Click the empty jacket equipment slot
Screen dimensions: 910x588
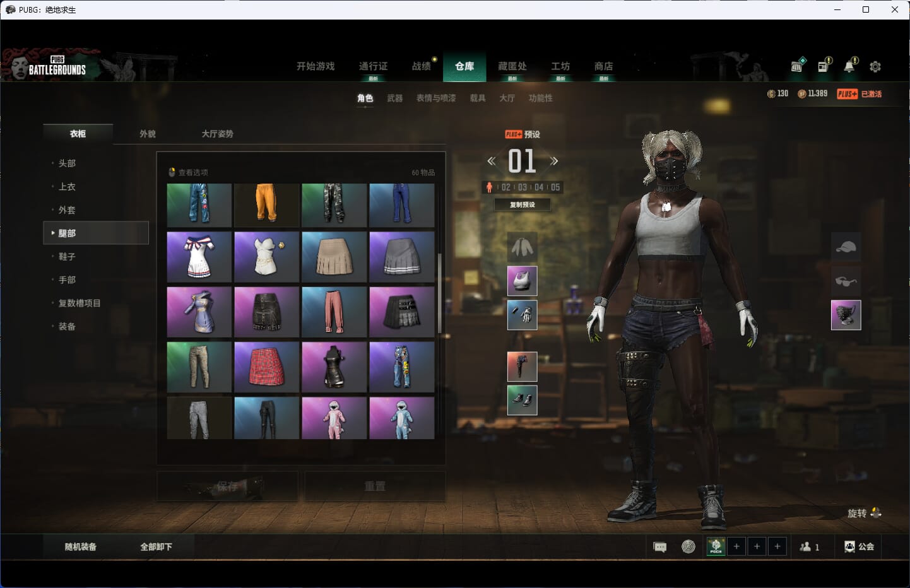coord(523,247)
